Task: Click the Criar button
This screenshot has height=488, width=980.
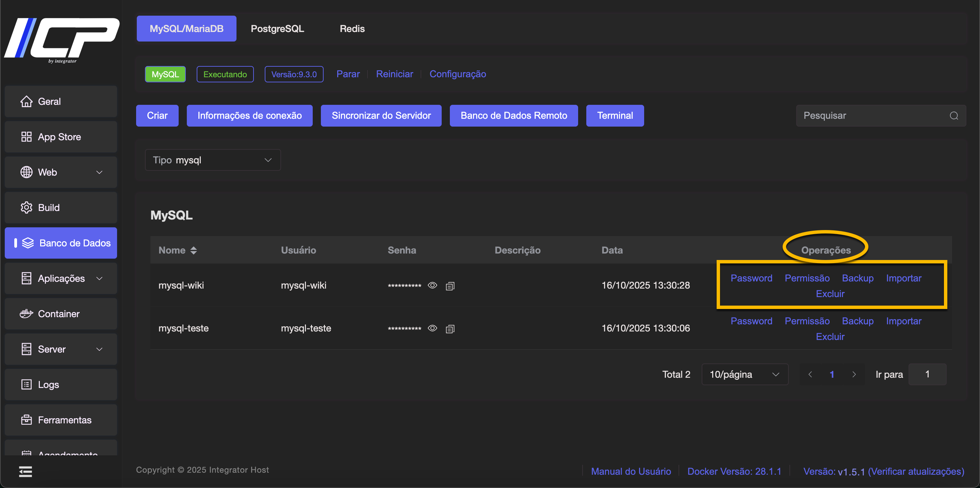Action: 157,116
